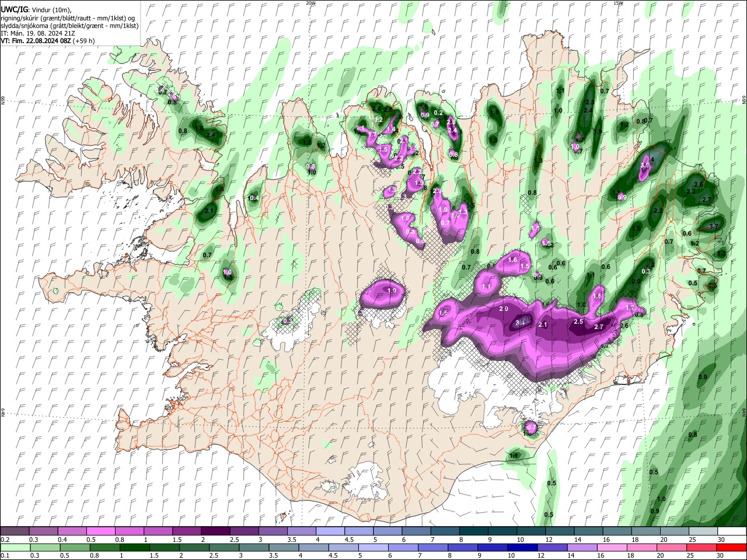Click the '0.1' label under the bottom legend row

click(5, 555)
